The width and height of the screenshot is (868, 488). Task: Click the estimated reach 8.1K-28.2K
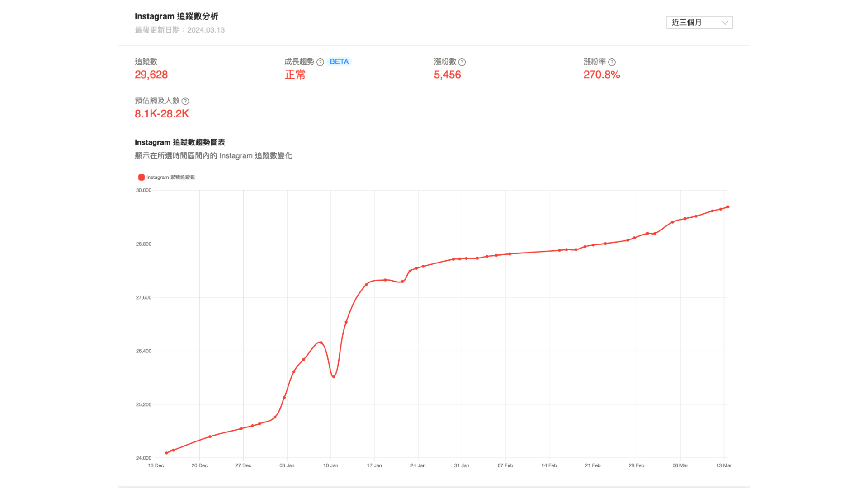pyautogui.click(x=162, y=114)
